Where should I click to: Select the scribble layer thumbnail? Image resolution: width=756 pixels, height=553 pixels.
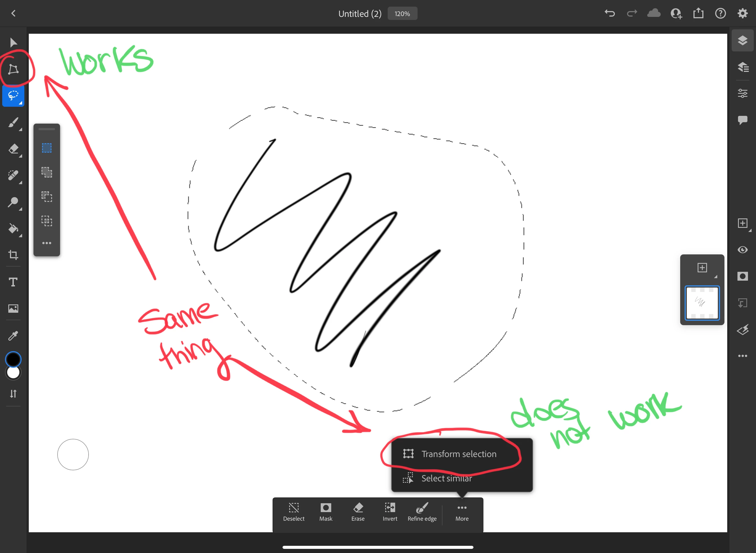click(702, 303)
